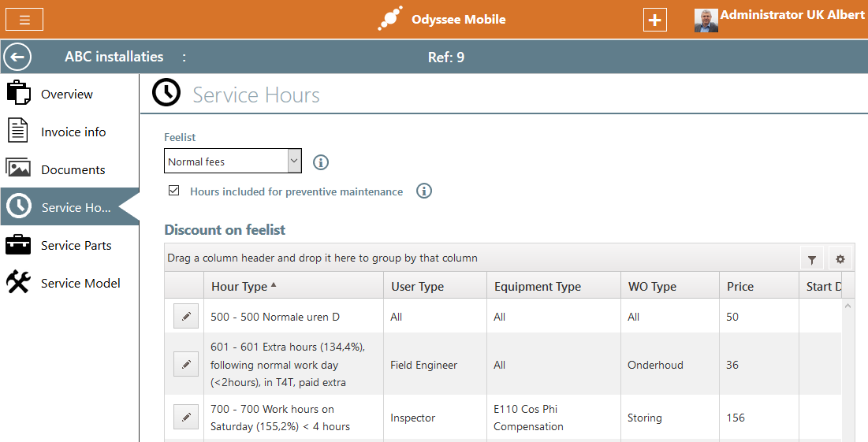This screenshot has height=442, width=868.
Task: Expand the Normal fees feelist dropdown
Action: (x=294, y=162)
